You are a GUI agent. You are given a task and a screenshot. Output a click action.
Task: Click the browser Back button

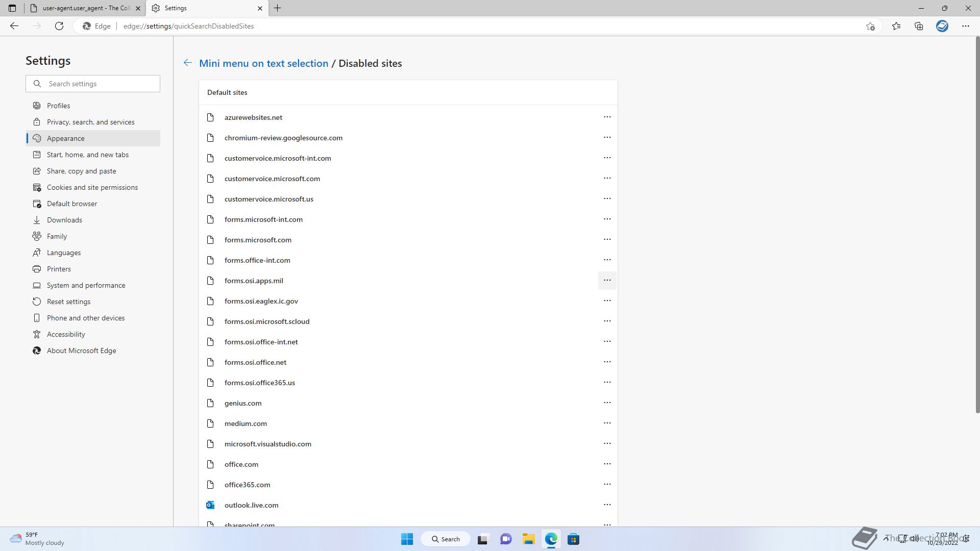(14, 26)
